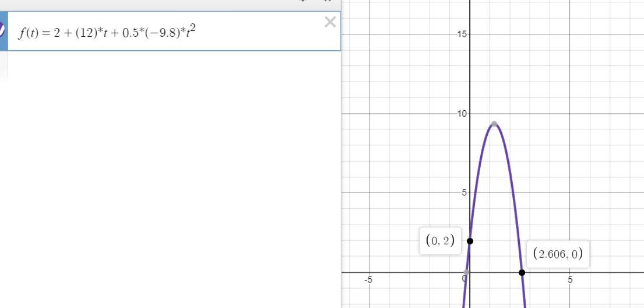Click the y-axis label 15
Screen dimensions: 644x308
(x=462, y=34)
